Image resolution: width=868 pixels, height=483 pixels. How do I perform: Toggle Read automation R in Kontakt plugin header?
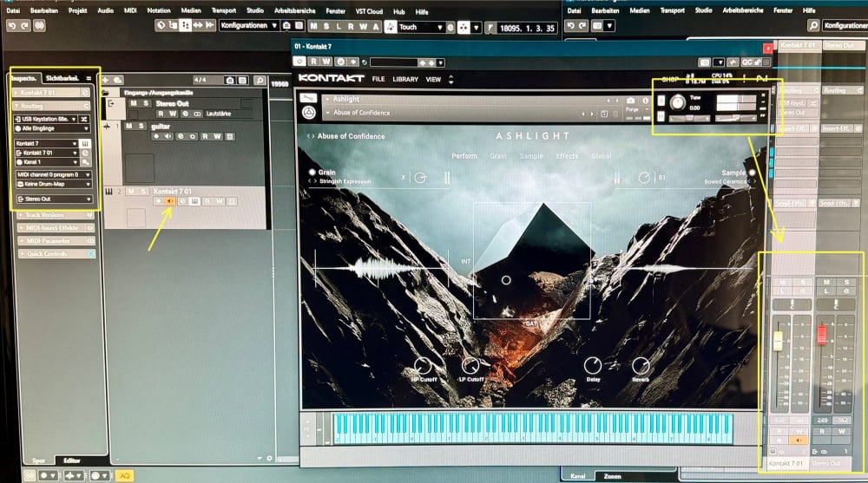tap(314, 62)
